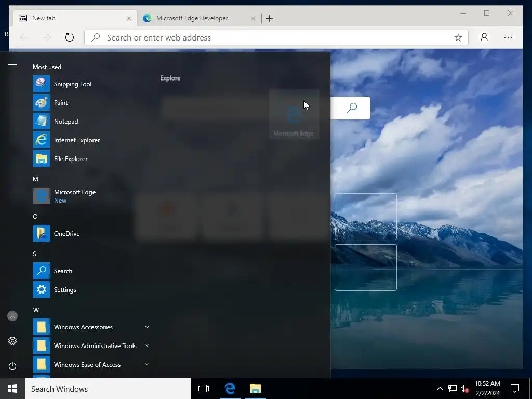Focus the Search Windows taskbar box
Screen dimensions: 532x399
[108, 389]
